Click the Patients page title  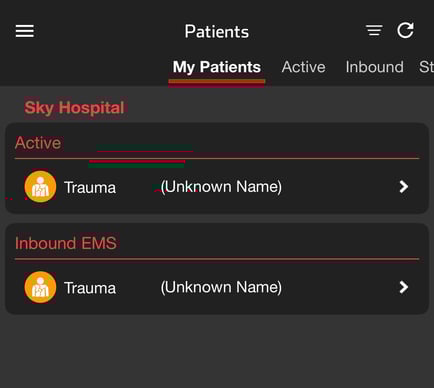click(217, 32)
